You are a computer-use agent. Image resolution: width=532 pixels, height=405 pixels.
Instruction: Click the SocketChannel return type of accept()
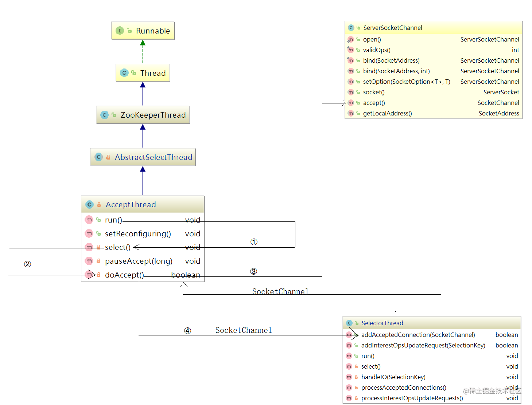[x=498, y=103]
